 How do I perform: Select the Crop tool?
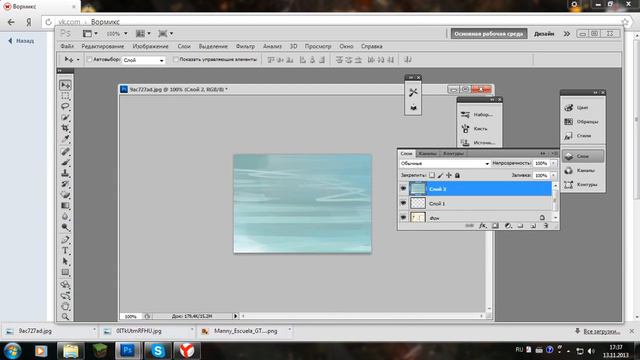65,128
